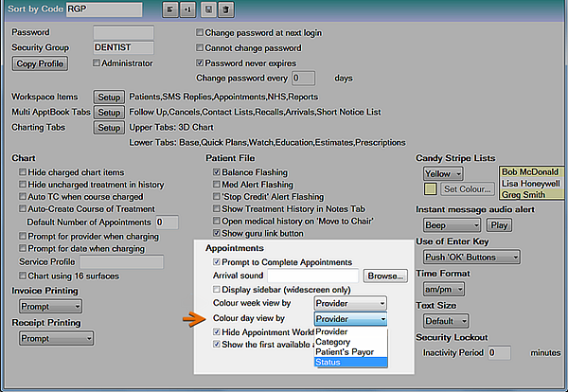568x392 pixels.
Task: Open Setup for Multi ApptBook Tabs
Action: pos(109,113)
